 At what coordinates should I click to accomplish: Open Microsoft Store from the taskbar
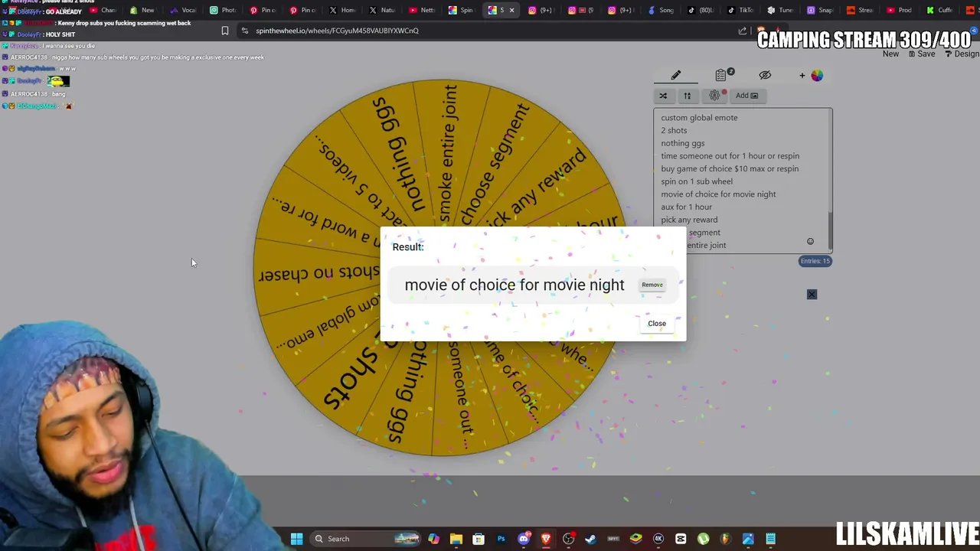click(x=479, y=539)
